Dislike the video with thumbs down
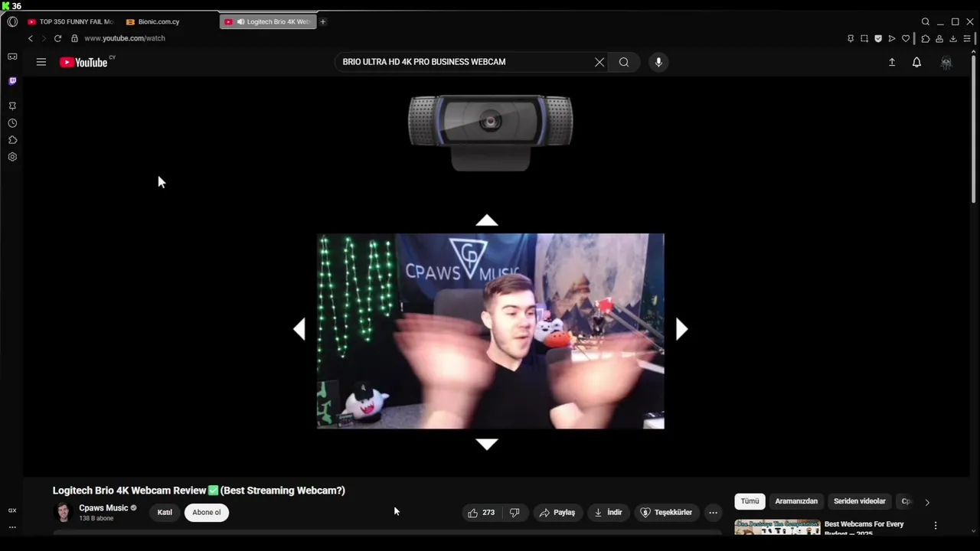The width and height of the screenshot is (980, 551). (x=514, y=513)
